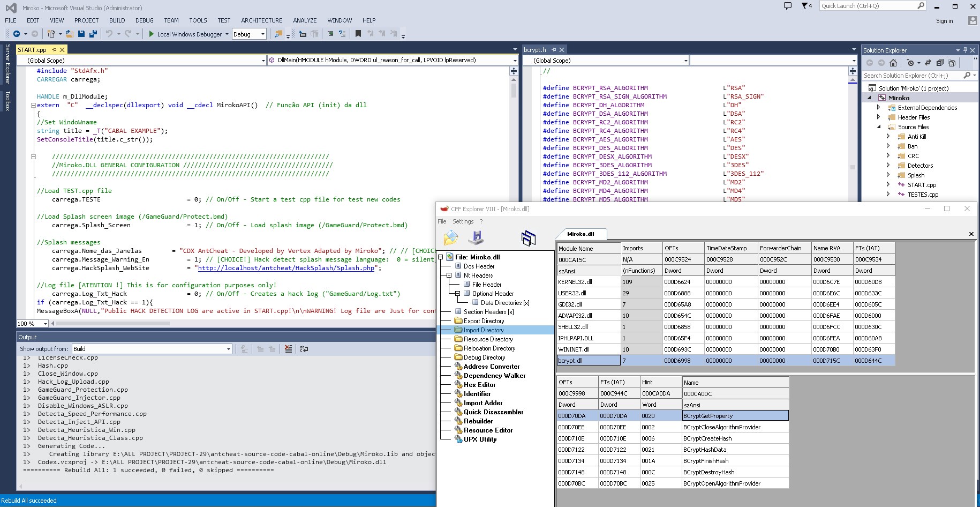Click Solution Explorer Home icon
The image size is (980, 507).
coord(893,63)
